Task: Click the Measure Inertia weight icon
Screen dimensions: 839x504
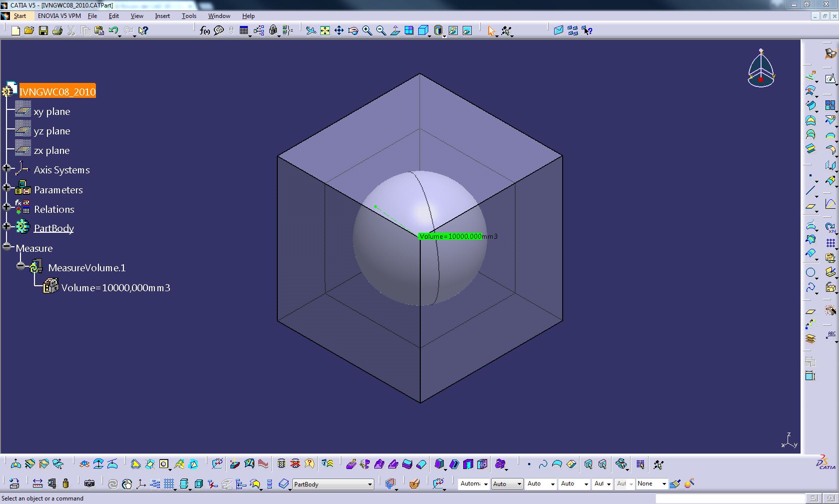Action: [x=65, y=484]
